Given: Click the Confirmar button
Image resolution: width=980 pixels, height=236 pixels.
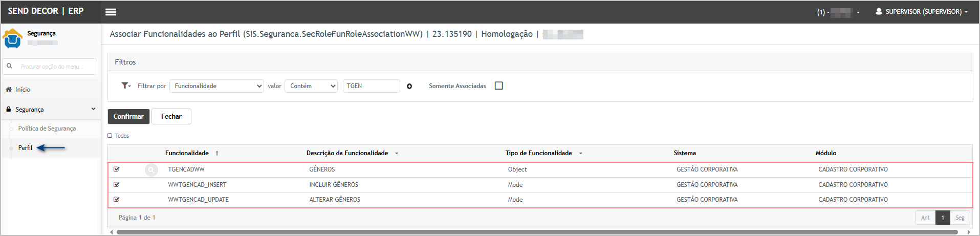Looking at the screenshot, I should [x=128, y=116].
